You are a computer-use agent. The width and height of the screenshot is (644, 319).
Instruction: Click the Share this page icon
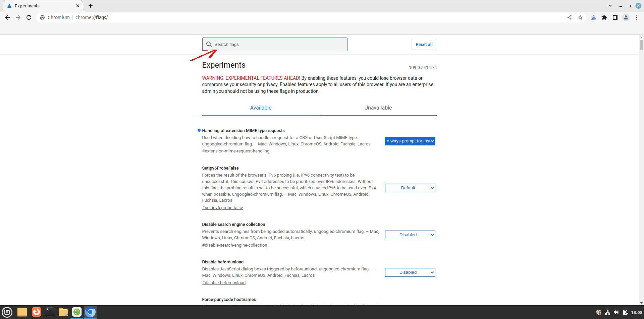click(x=570, y=17)
